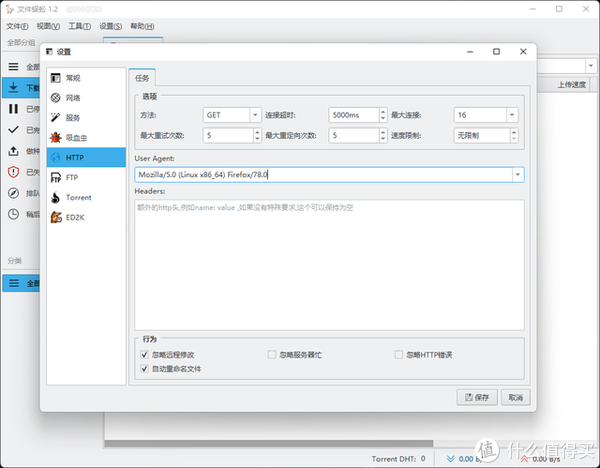This screenshot has width=600, height=468.
Task: Increase 速度限制 with up arrow
Action: point(514,132)
